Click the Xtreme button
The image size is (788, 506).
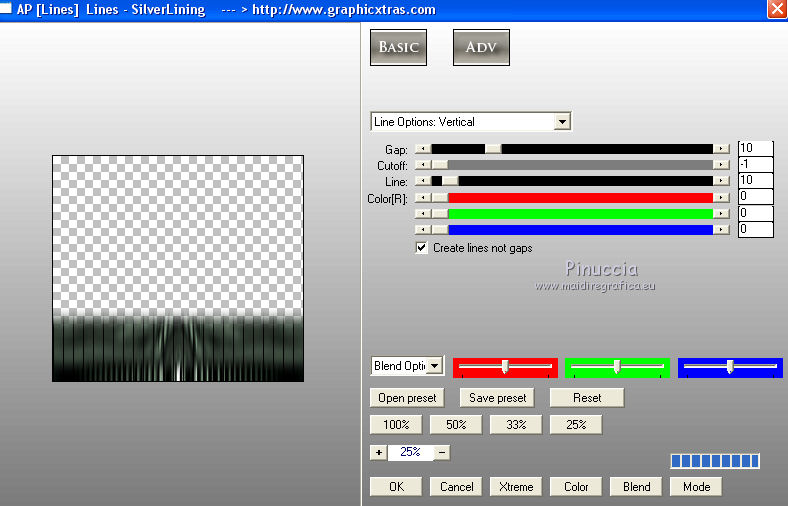pyautogui.click(x=516, y=486)
